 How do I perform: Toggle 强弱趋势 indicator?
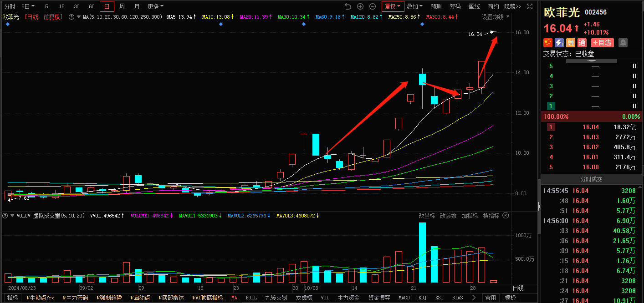pyautogui.click(x=108, y=298)
